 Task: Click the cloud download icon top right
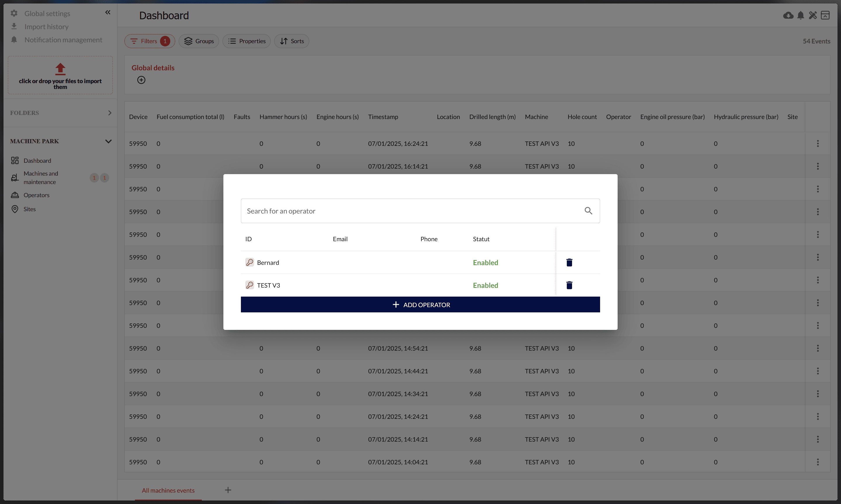(788, 15)
